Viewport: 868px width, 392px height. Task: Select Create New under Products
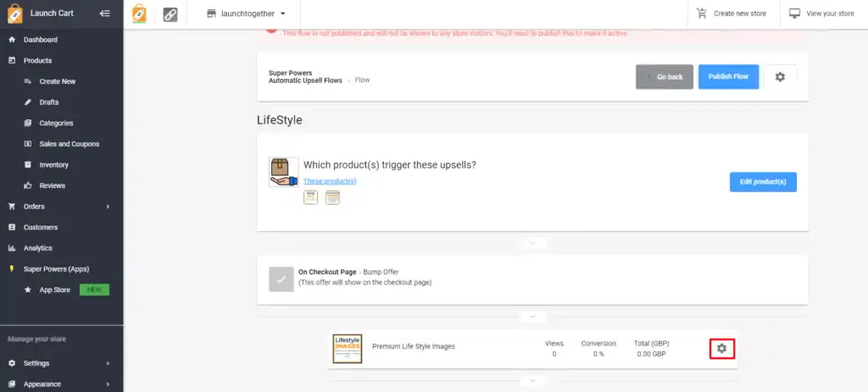click(58, 81)
